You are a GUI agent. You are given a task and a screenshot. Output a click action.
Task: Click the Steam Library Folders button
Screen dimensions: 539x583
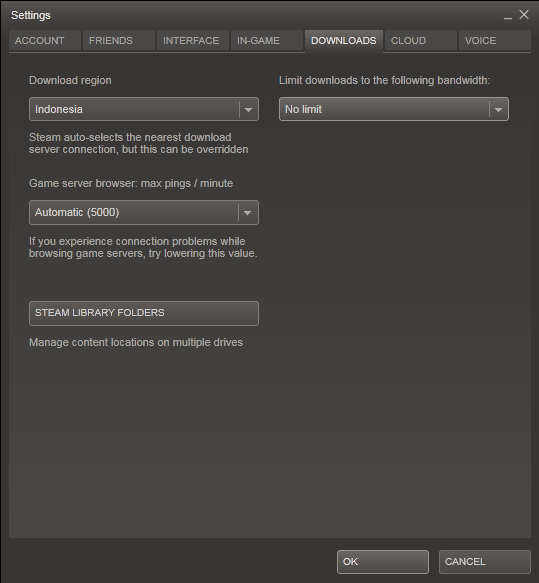tap(144, 313)
